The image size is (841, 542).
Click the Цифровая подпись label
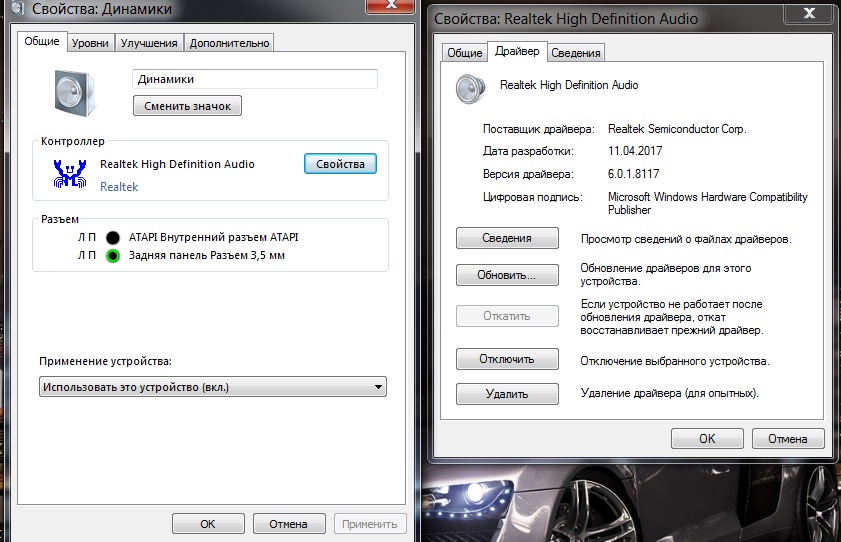(533, 197)
